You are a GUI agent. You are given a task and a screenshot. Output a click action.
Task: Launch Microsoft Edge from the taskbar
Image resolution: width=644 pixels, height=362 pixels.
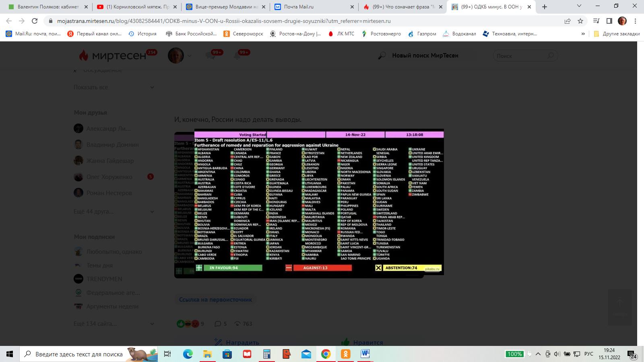pyautogui.click(x=188, y=354)
